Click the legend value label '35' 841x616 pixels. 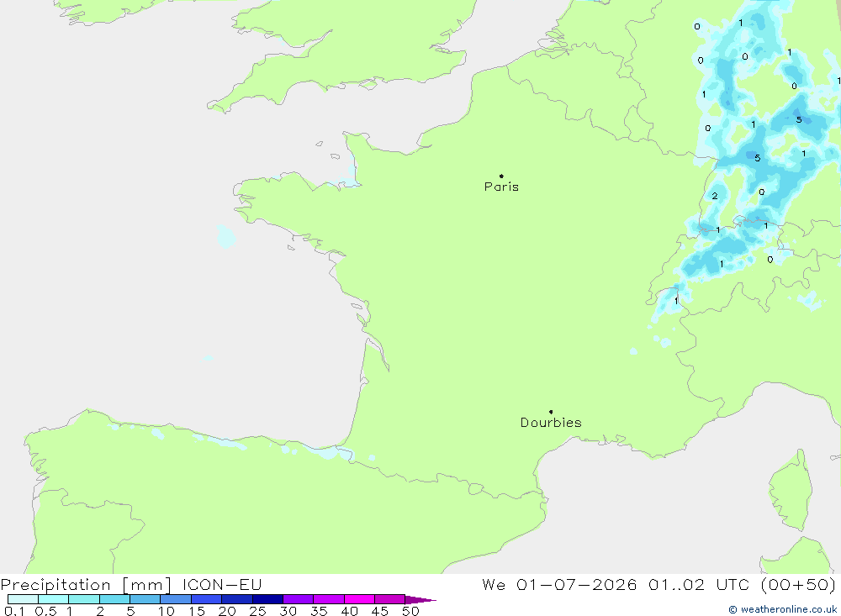coord(319,611)
